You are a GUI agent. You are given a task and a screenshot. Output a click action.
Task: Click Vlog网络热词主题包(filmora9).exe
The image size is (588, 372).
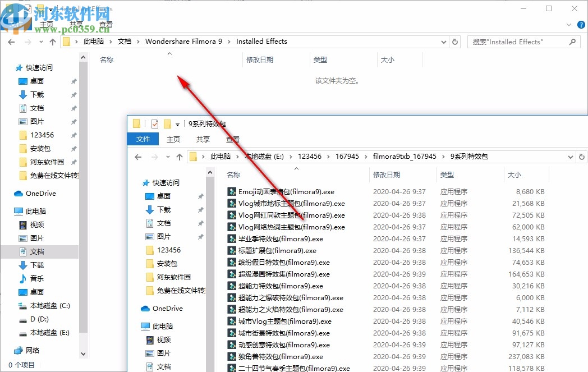coord(286,227)
